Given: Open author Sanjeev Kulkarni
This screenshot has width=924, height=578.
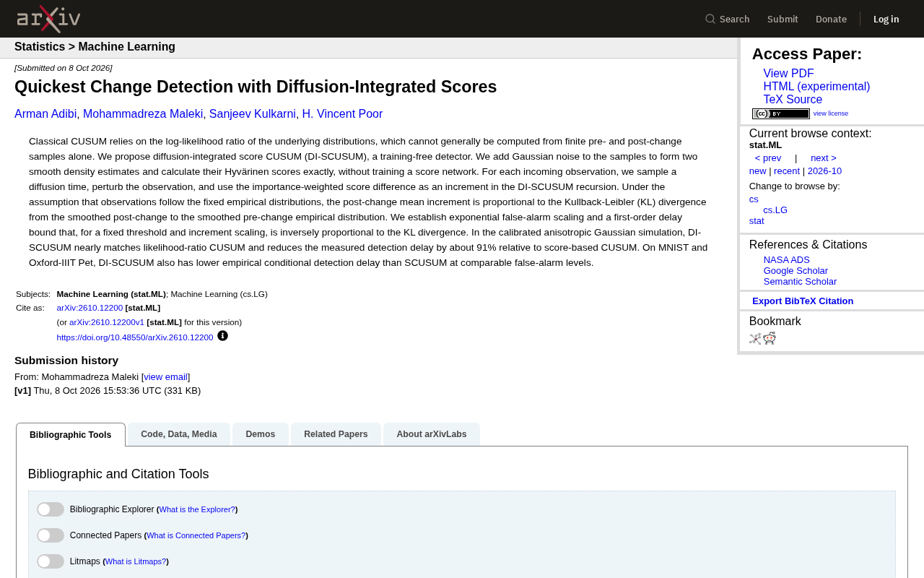Looking at the screenshot, I should 253,114.
